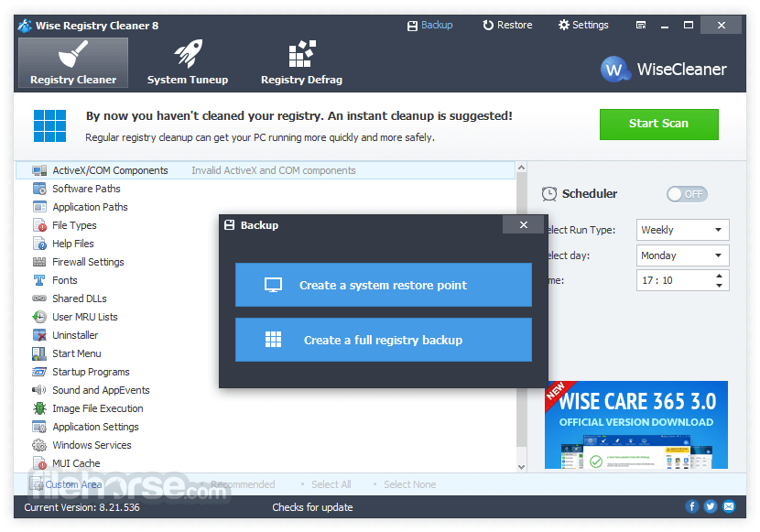Click the Uninstaller icon

coord(39,335)
